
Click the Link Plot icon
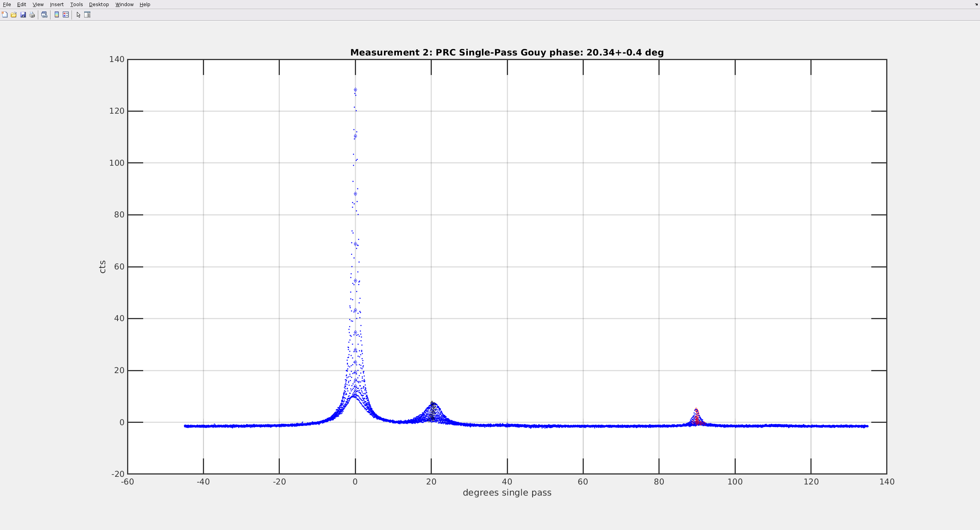point(44,15)
